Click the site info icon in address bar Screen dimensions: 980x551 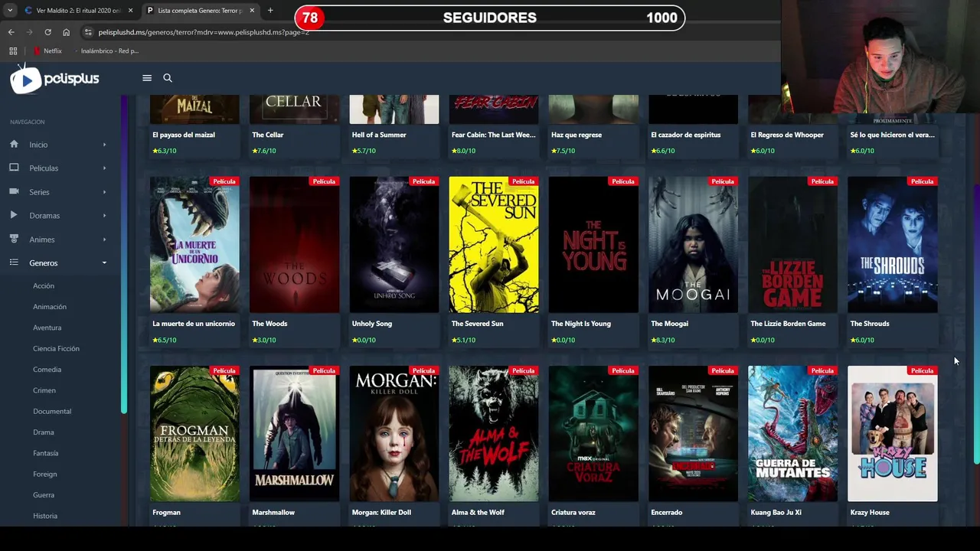(x=88, y=32)
